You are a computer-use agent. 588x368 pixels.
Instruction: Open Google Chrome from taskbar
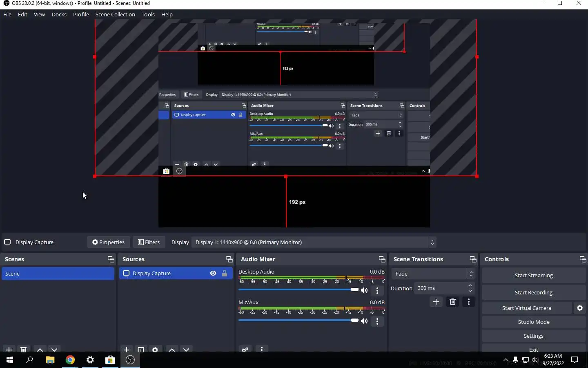pos(70,360)
